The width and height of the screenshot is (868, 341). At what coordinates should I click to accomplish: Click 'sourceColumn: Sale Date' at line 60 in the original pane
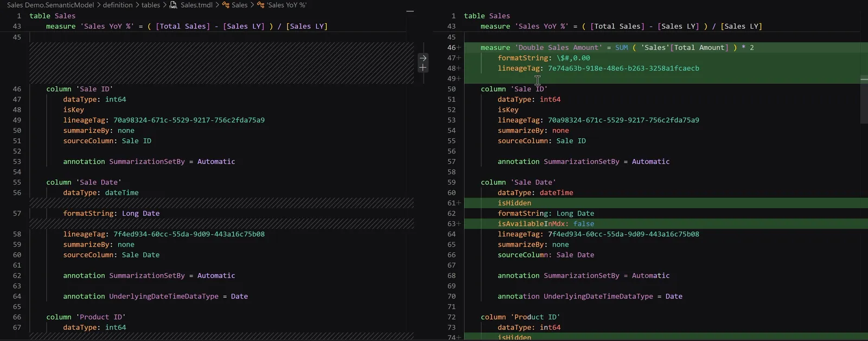[x=111, y=255]
